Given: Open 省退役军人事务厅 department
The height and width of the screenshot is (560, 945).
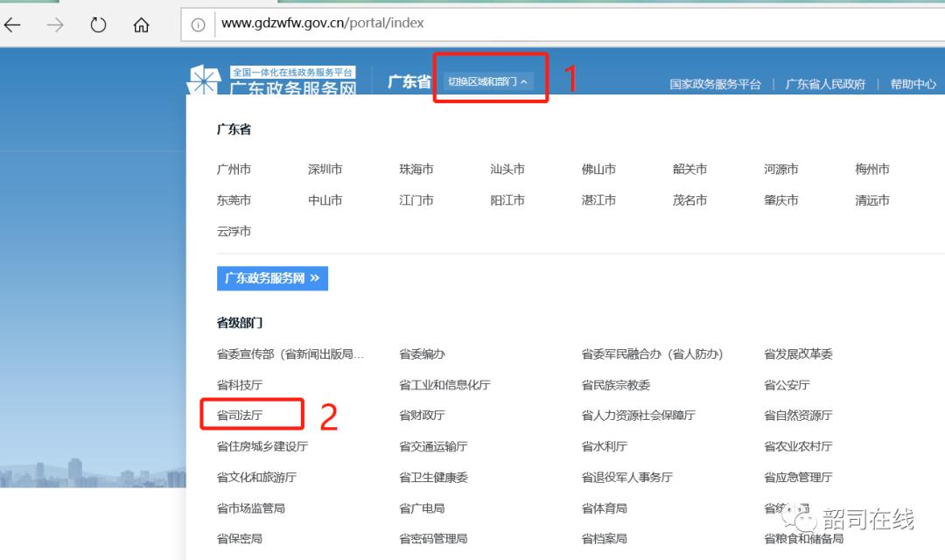Looking at the screenshot, I should pyautogui.click(x=626, y=478).
